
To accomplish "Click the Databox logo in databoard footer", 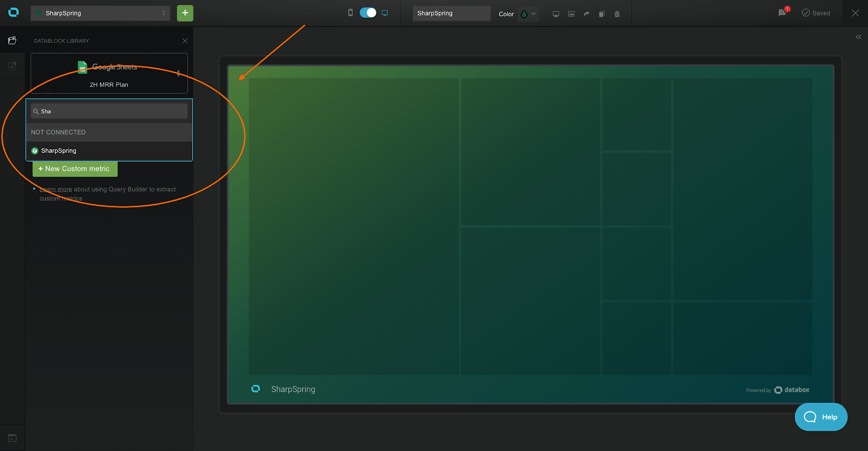I will pyautogui.click(x=256, y=389).
